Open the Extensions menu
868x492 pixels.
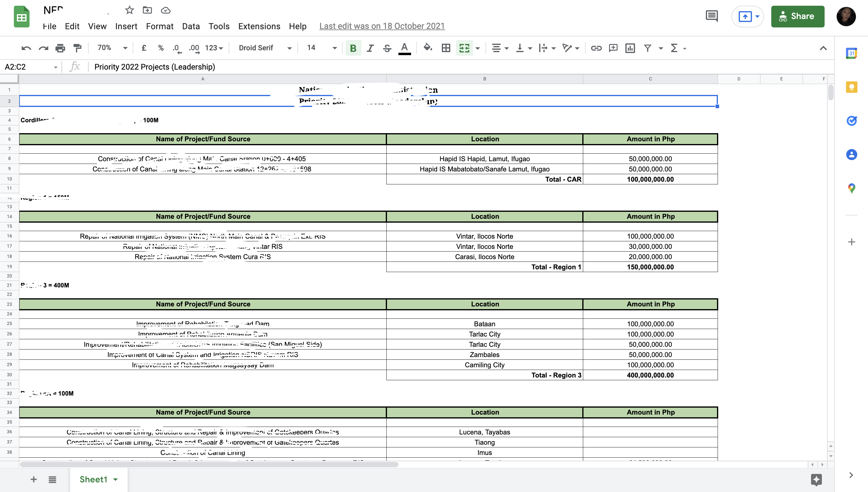point(259,26)
